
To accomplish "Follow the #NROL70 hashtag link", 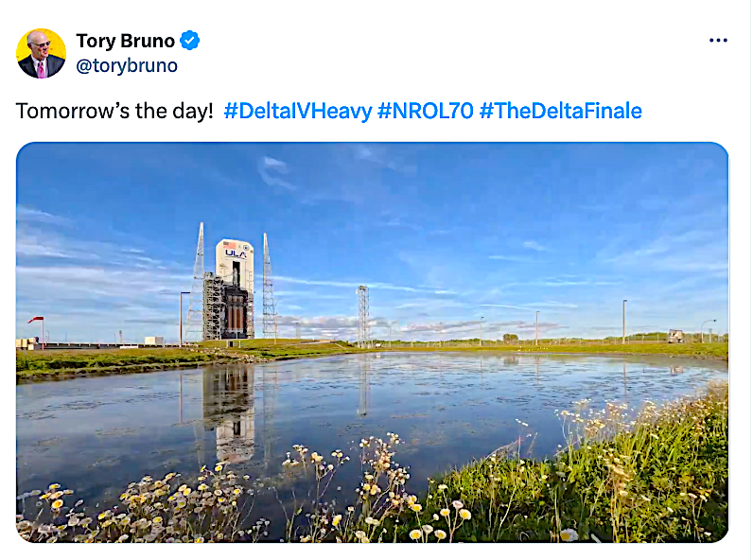I will click(425, 111).
